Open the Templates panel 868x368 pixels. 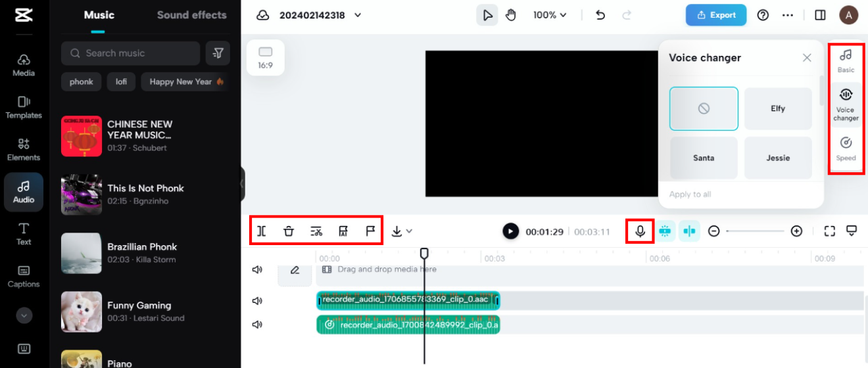coord(24,107)
